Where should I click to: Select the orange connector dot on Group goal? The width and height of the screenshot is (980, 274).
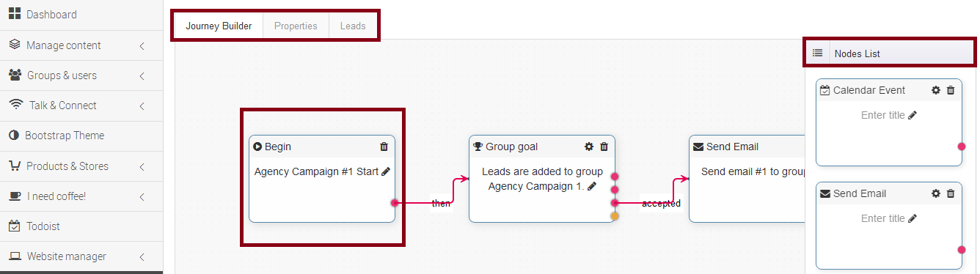point(615,215)
